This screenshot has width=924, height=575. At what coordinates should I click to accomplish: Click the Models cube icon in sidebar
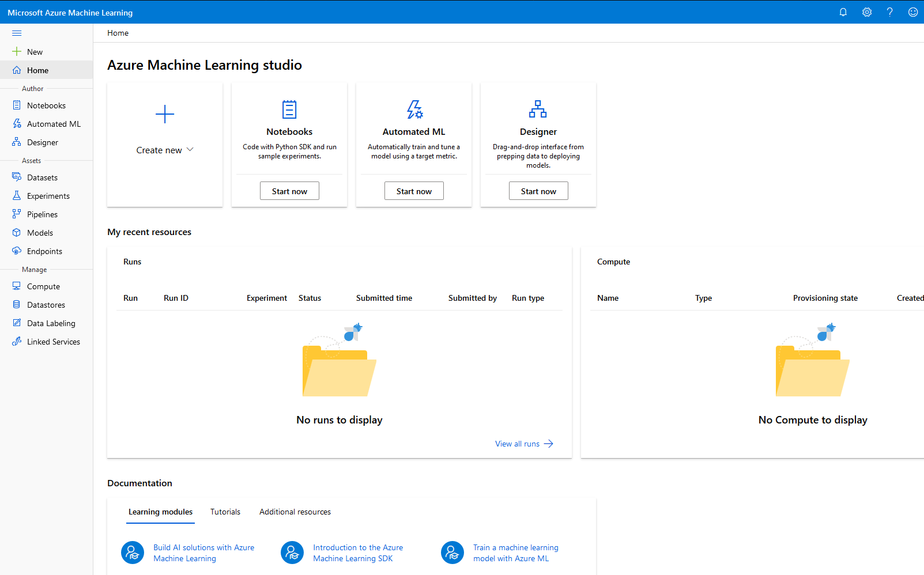tap(17, 233)
